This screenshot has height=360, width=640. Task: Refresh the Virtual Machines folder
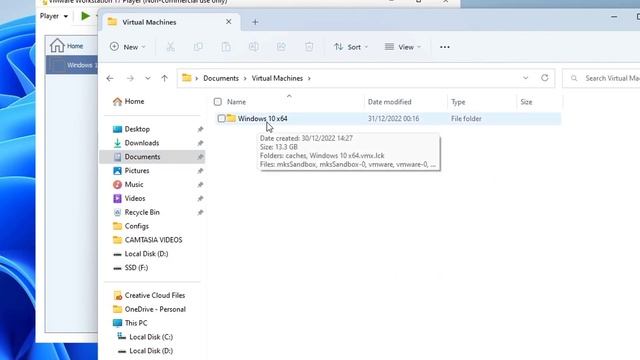click(544, 78)
